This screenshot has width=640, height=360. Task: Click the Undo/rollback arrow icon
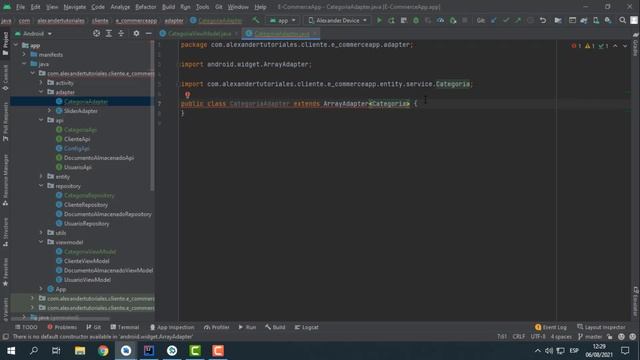click(543, 20)
